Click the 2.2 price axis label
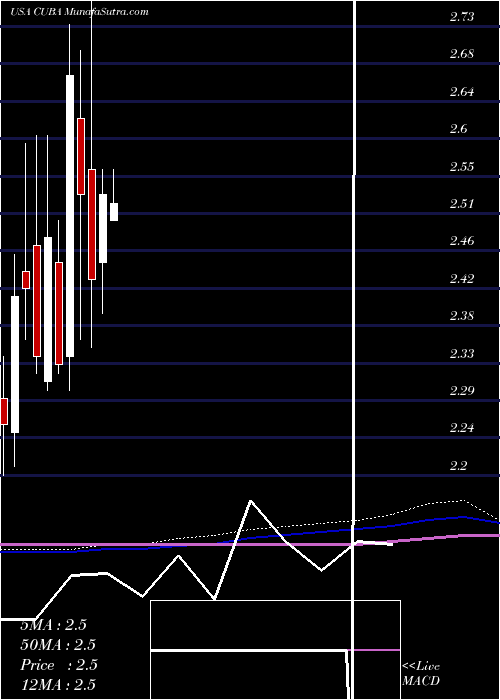 coord(458,466)
